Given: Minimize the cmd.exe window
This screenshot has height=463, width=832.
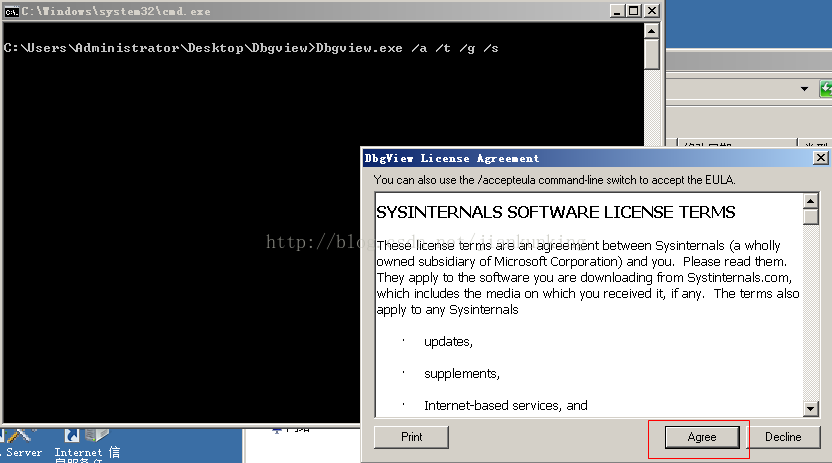Looking at the screenshot, I should tap(617, 11).
